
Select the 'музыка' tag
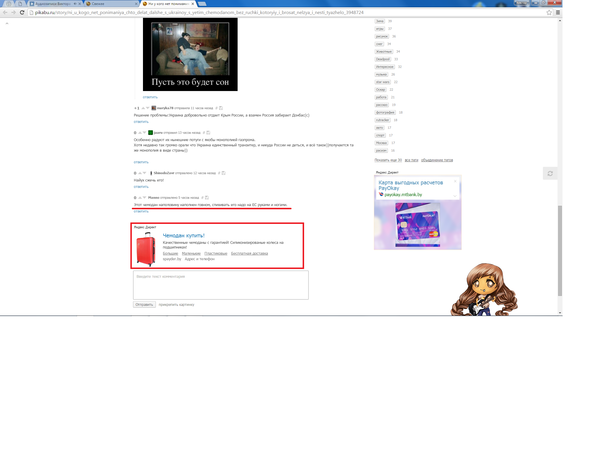point(381,74)
